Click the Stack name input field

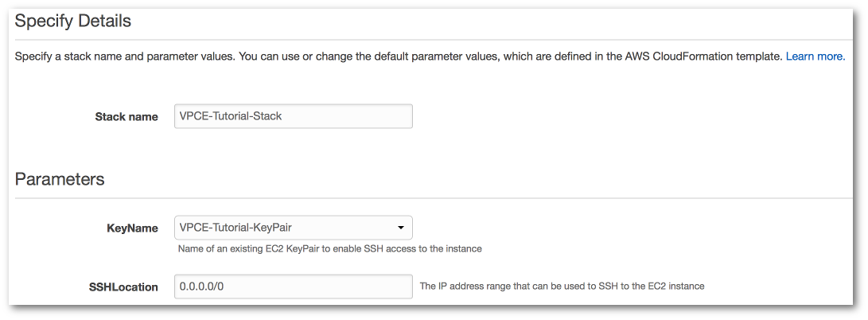point(293,116)
